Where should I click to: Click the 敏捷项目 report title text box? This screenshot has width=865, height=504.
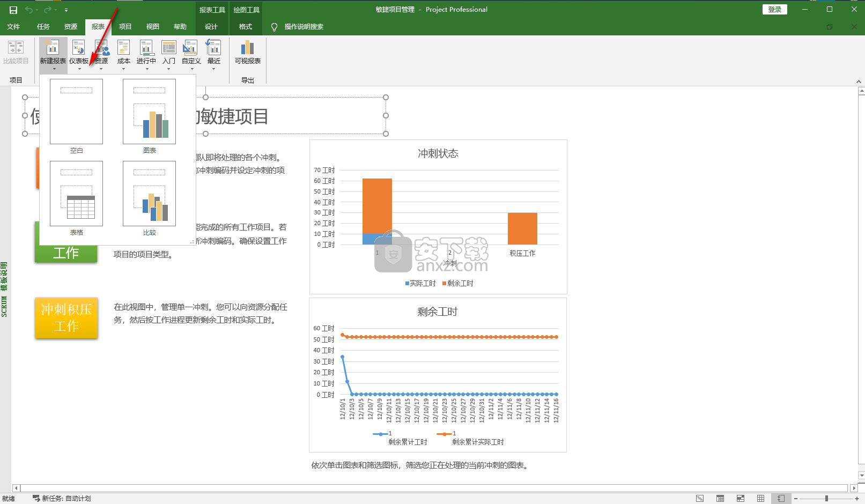pyautogui.click(x=205, y=116)
